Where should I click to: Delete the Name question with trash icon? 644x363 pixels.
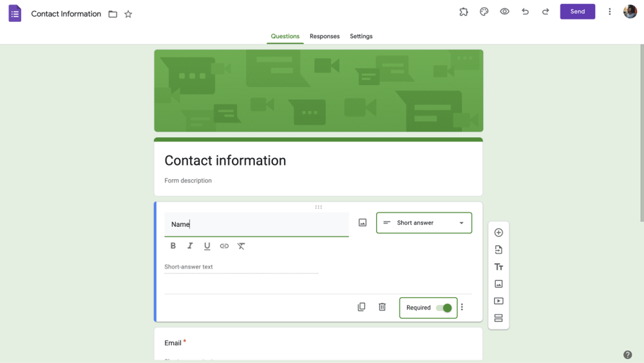(x=382, y=307)
